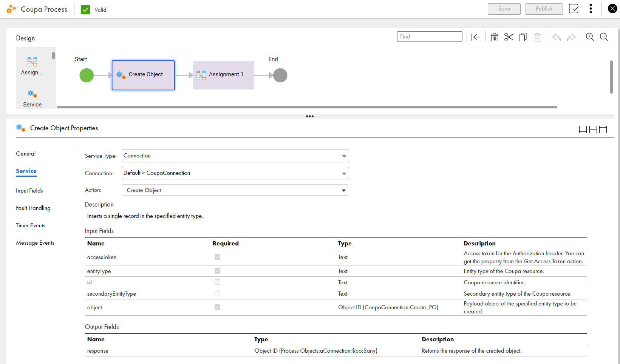This screenshot has height=364, width=620.
Task: Zoom out of the design canvas
Action: tap(604, 37)
